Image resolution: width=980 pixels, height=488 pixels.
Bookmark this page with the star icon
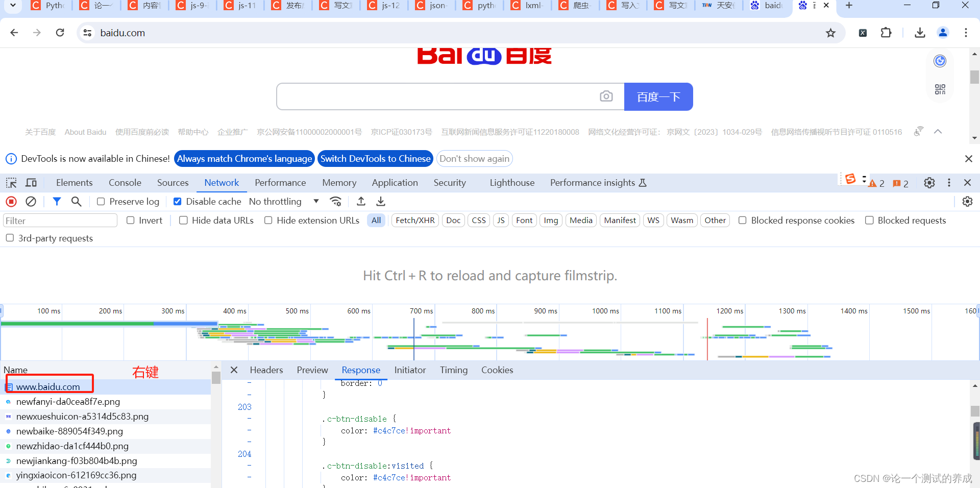[831, 33]
